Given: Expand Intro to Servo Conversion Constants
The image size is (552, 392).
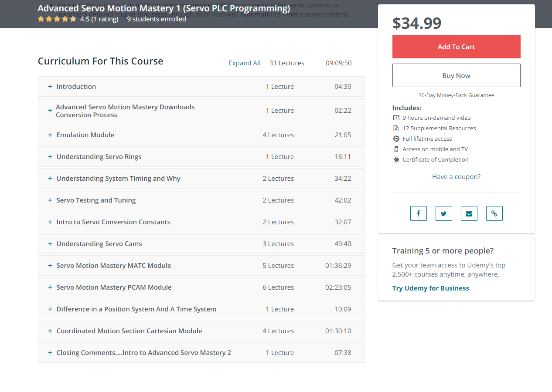Looking at the screenshot, I should [113, 222].
